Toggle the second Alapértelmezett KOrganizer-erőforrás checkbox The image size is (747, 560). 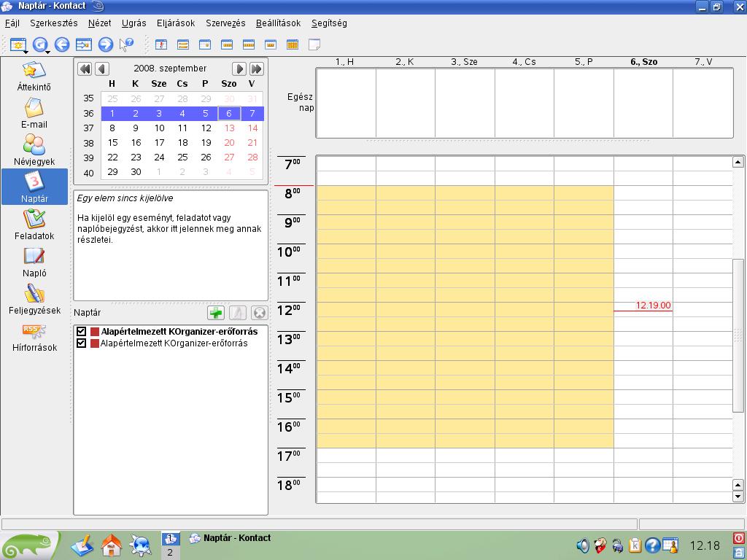[x=81, y=343]
